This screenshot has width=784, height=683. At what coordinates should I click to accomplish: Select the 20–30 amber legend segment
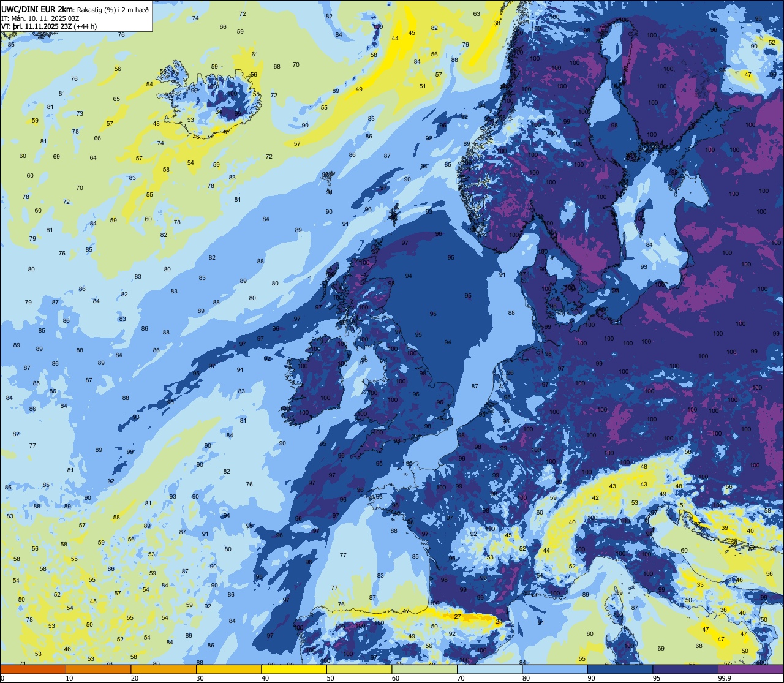(164, 669)
